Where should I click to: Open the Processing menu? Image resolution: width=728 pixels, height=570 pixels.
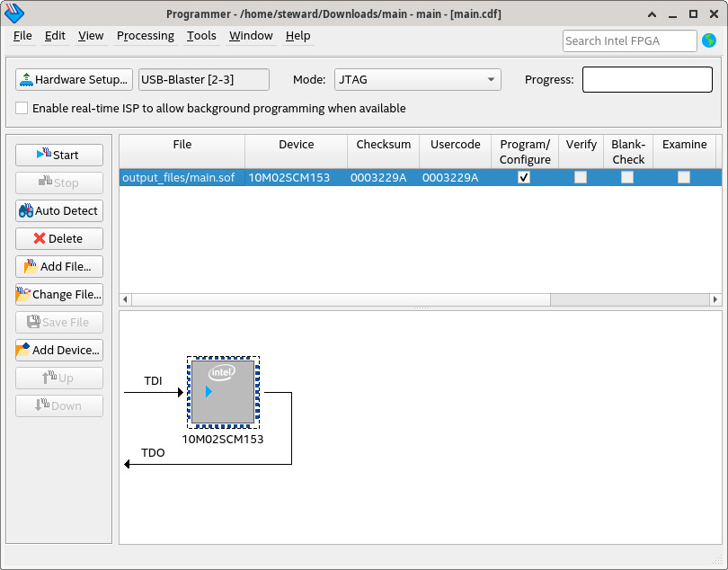pos(146,36)
